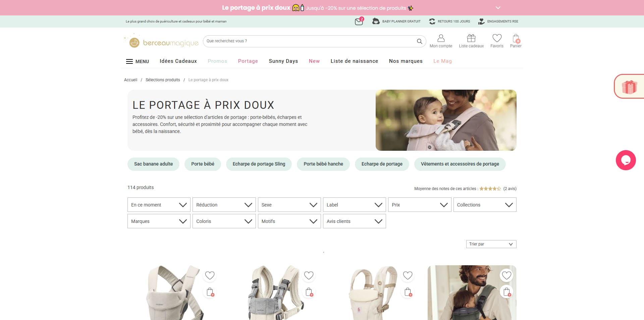Add first beige baby carrier to cart
Screen dimensions: 644x320
[210, 292]
